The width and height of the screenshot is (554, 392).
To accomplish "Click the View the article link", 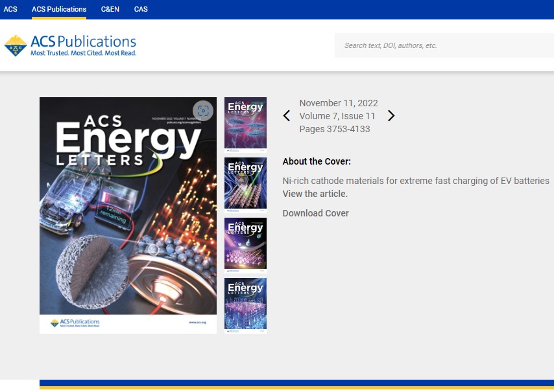I will click(x=315, y=194).
